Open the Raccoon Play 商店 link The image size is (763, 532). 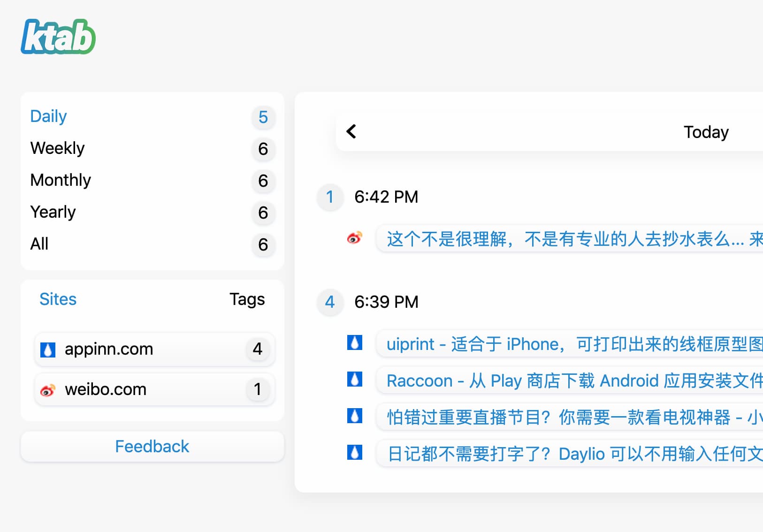pos(569,380)
